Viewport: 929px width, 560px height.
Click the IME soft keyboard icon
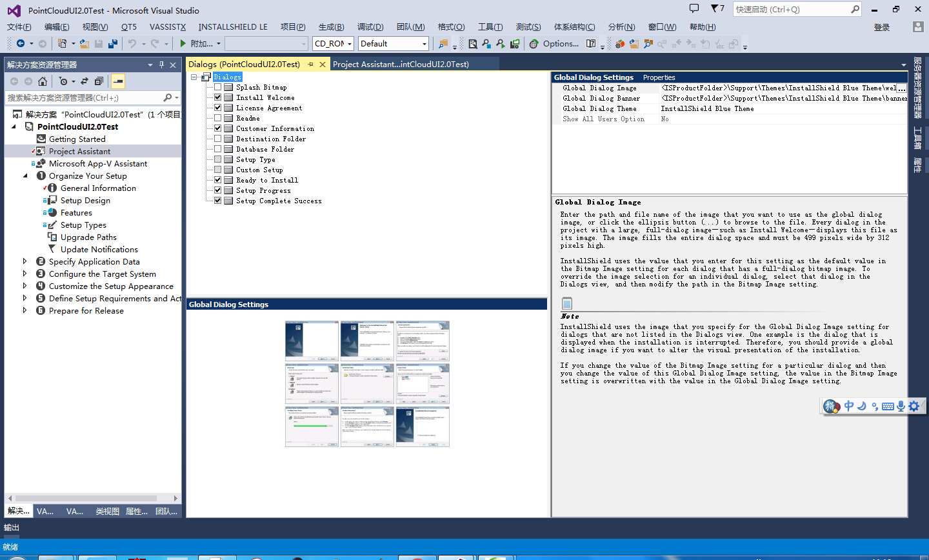(888, 406)
